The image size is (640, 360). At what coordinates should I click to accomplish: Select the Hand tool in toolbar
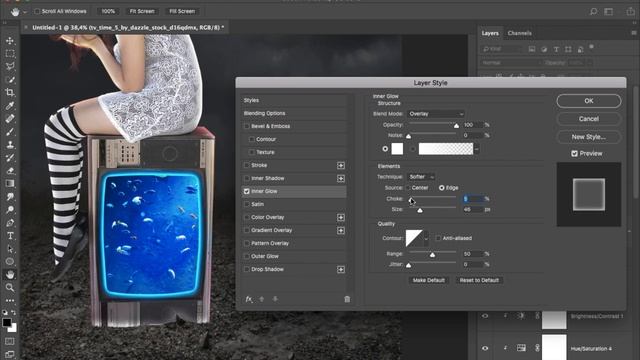pos(10,275)
